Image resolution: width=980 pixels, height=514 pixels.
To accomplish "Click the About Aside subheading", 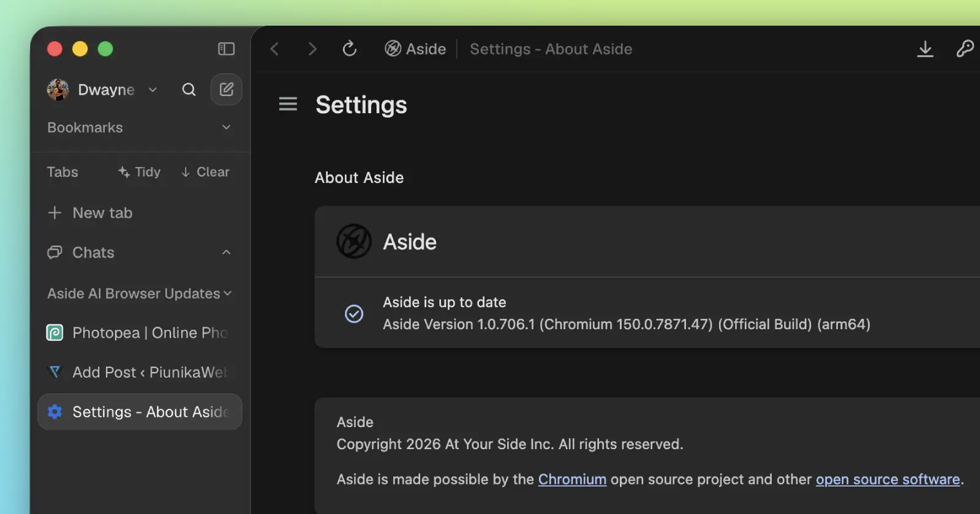I will click(x=359, y=177).
